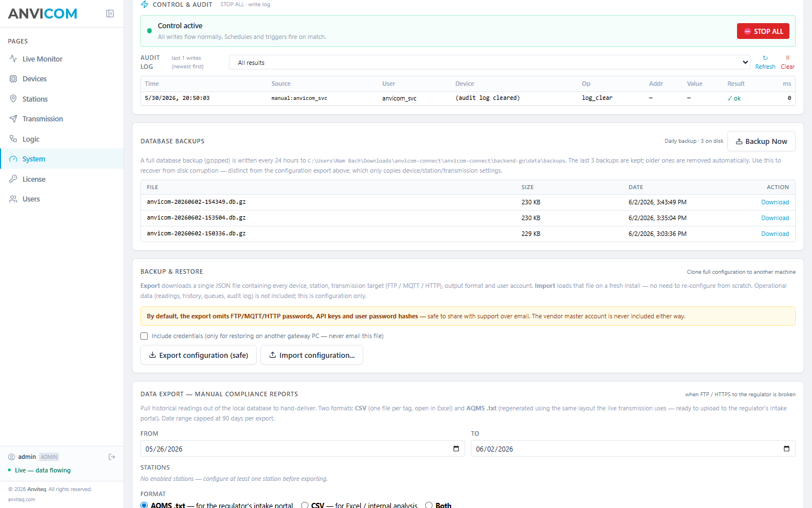Click the 'manual:anvicom_svc' source cell

point(299,98)
